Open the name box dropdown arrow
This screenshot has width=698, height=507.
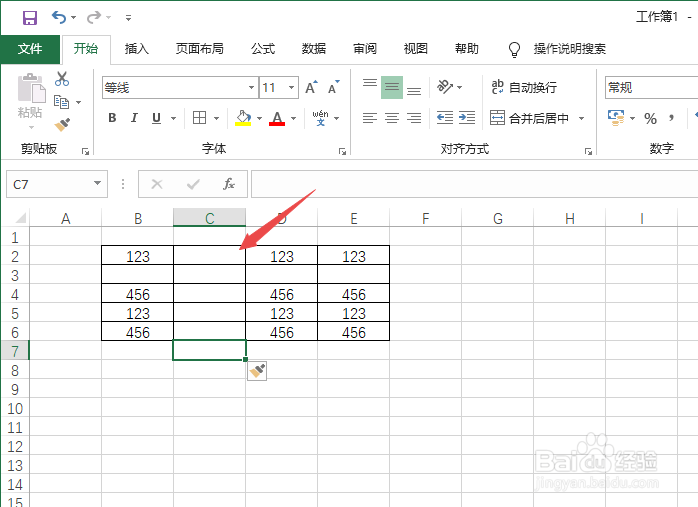[x=97, y=183]
